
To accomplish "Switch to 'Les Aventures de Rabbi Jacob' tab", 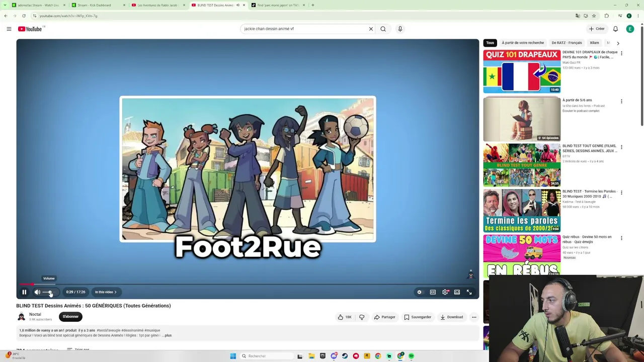I will click(157, 5).
